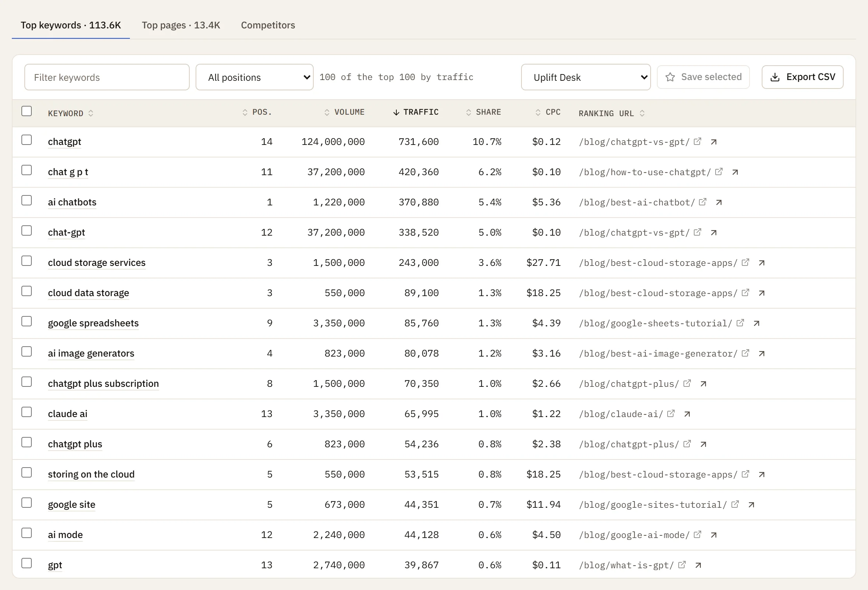Open external link icon for google spreadsheets row
Screen dimensions: 868x590
point(740,323)
